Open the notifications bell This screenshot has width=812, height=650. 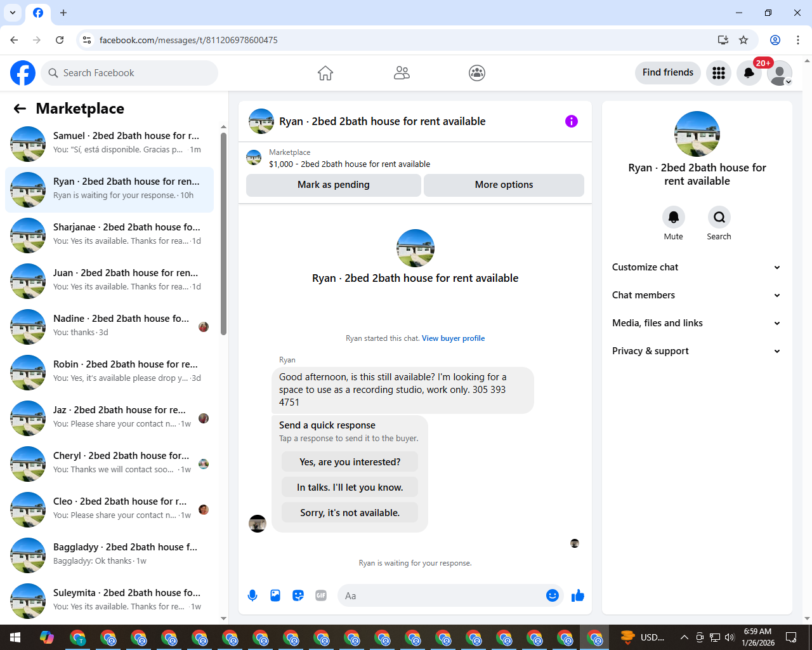pos(749,73)
